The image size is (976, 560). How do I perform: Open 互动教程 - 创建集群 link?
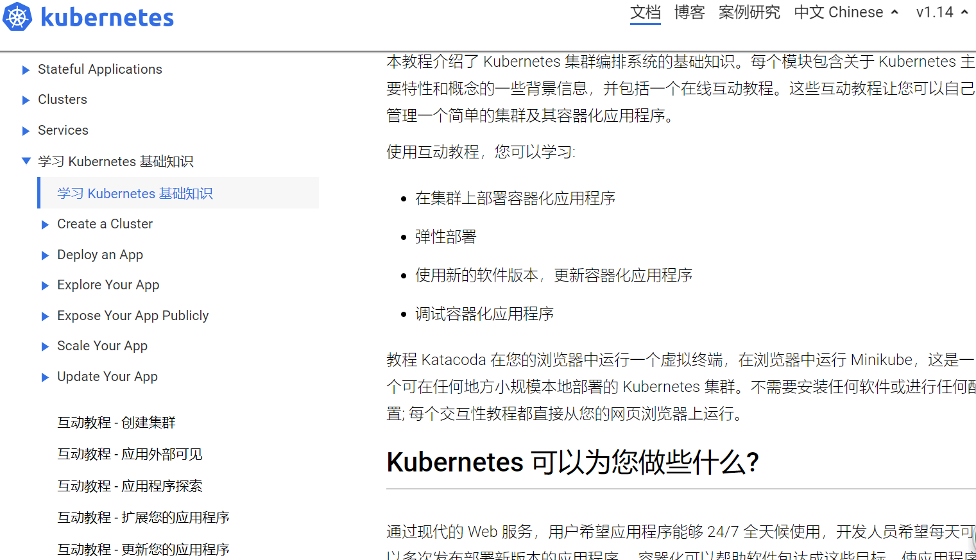pos(116,422)
